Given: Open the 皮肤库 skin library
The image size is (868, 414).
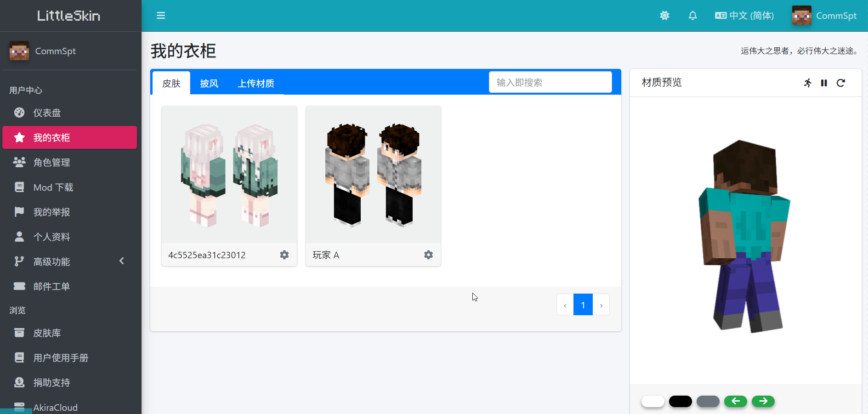Looking at the screenshot, I should 47,333.
